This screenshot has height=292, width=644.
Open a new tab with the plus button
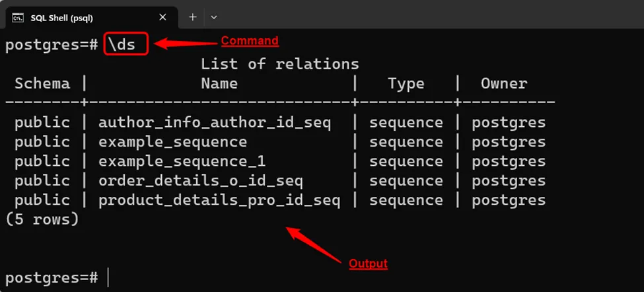[x=193, y=17]
